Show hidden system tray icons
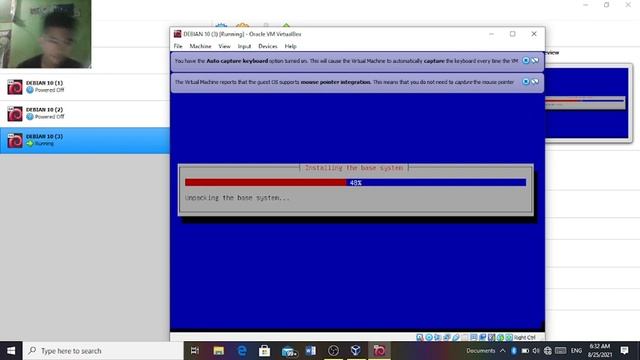The image size is (640, 360). (502, 351)
